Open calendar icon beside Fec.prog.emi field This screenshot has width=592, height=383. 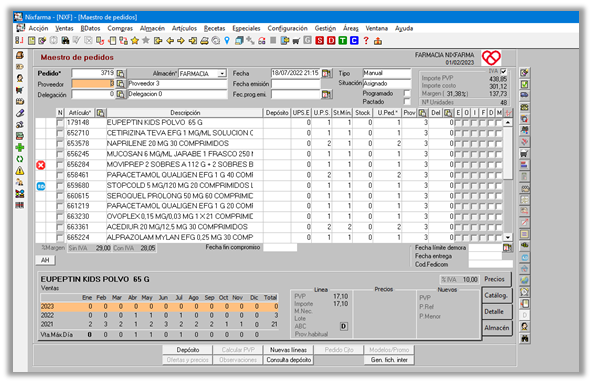[x=327, y=94]
